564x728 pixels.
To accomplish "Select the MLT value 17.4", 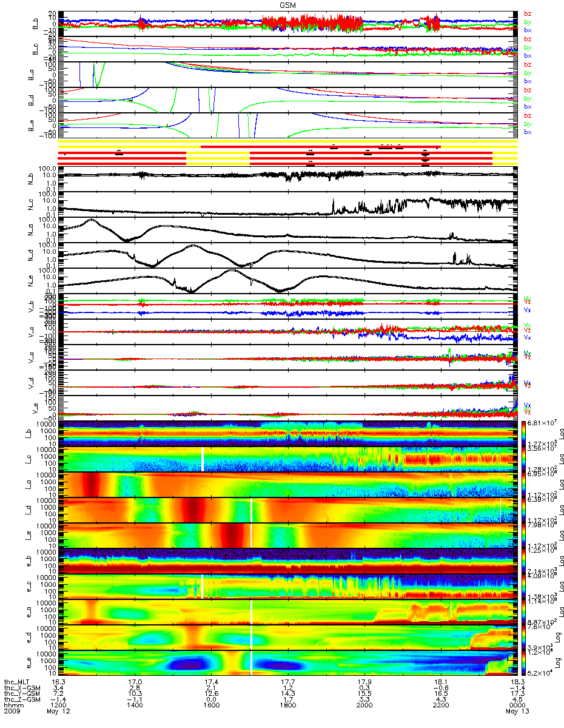I will [x=212, y=682].
